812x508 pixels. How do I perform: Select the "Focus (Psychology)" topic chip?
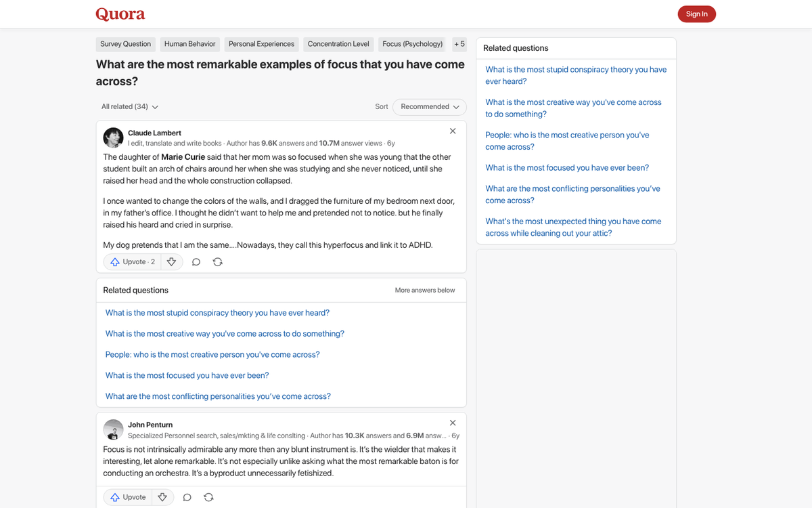[412, 43]
